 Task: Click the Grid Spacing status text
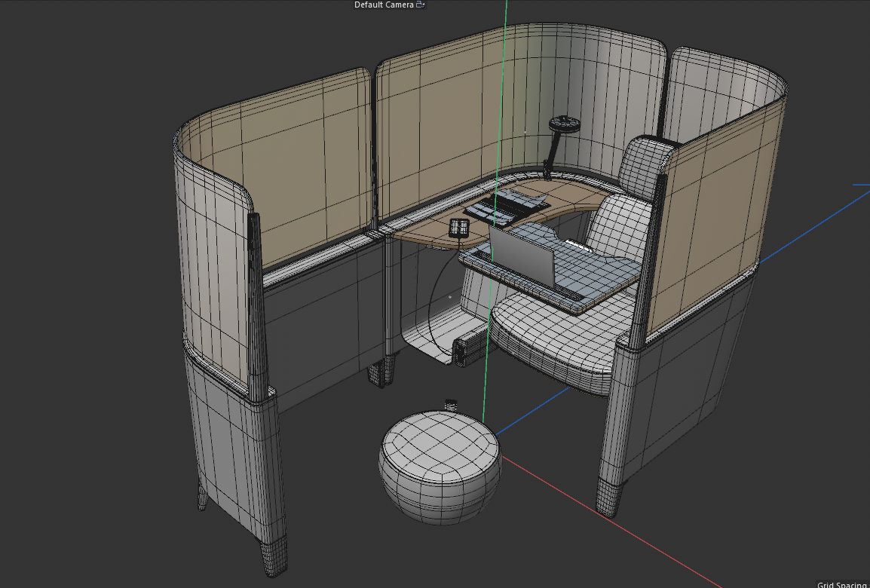(841, 585)
